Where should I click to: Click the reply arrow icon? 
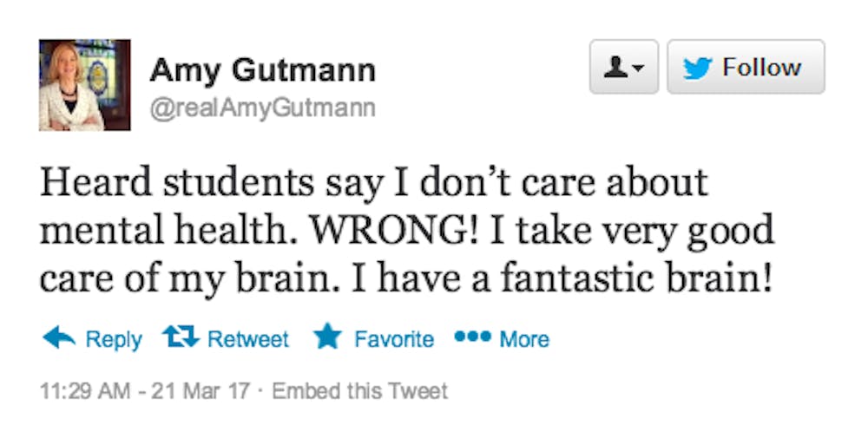(59, 337)
